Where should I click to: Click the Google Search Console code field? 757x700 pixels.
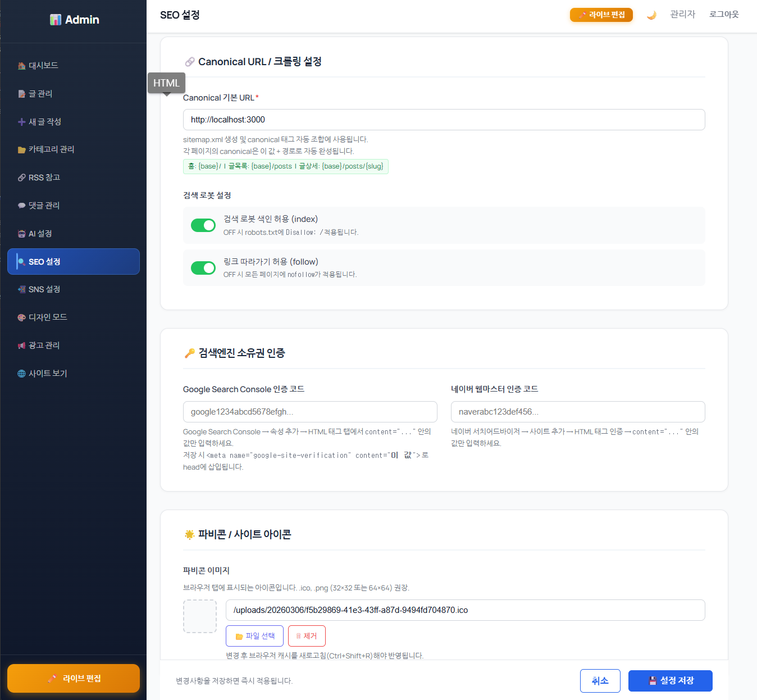[x=310, y=412]
